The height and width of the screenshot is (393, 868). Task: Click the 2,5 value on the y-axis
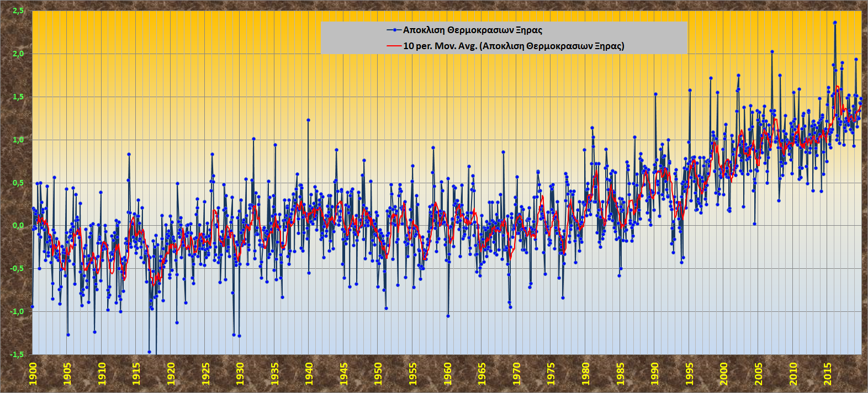18,10
